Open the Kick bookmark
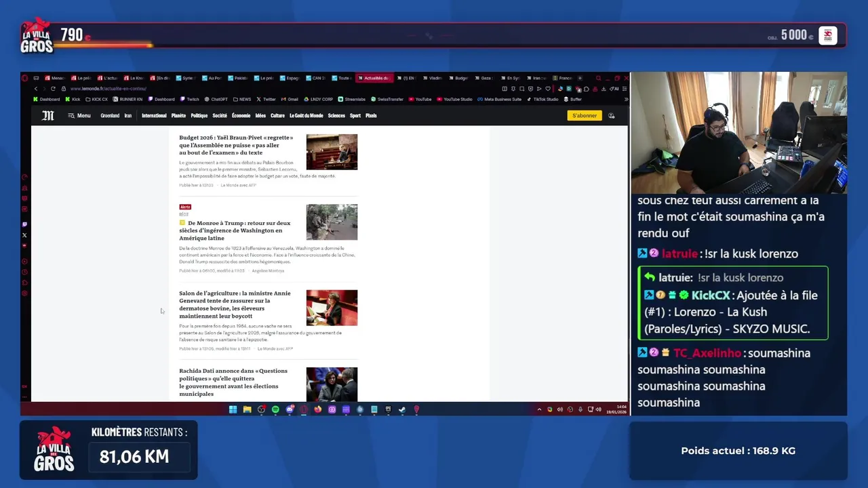The width and height of the screenshot is (868, 488). coord(73,100)
